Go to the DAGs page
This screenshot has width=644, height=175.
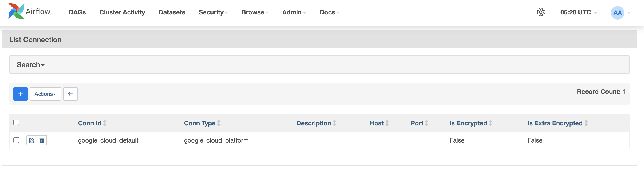click(x=77, y=12)
